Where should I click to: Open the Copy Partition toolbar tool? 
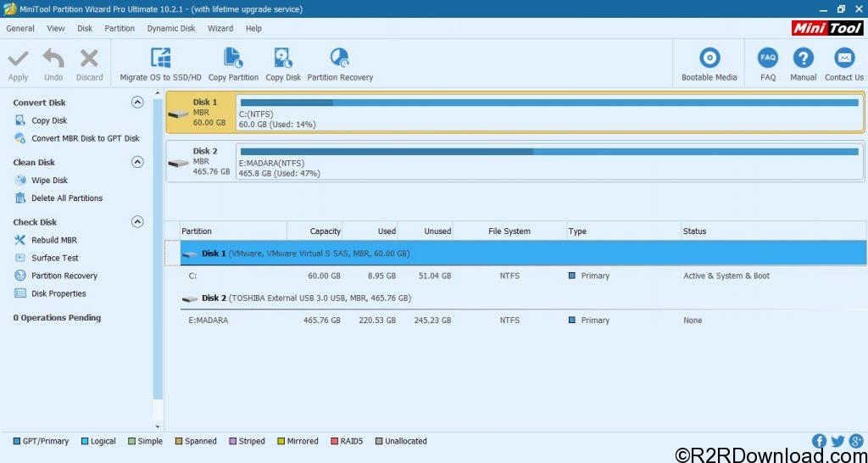point(233,64)
